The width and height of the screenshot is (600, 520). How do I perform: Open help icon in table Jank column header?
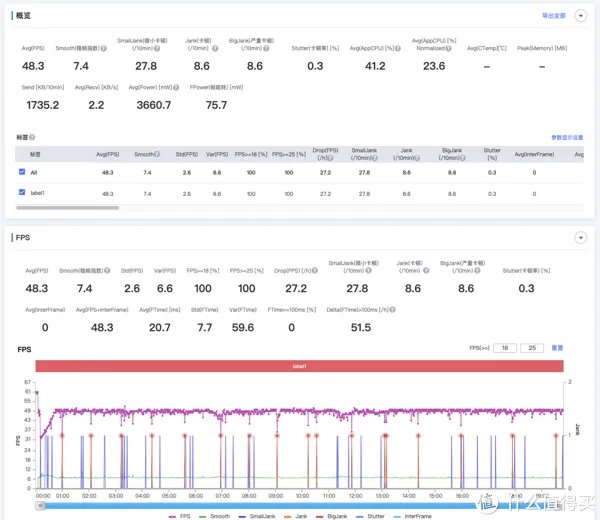tap(417, 158)
